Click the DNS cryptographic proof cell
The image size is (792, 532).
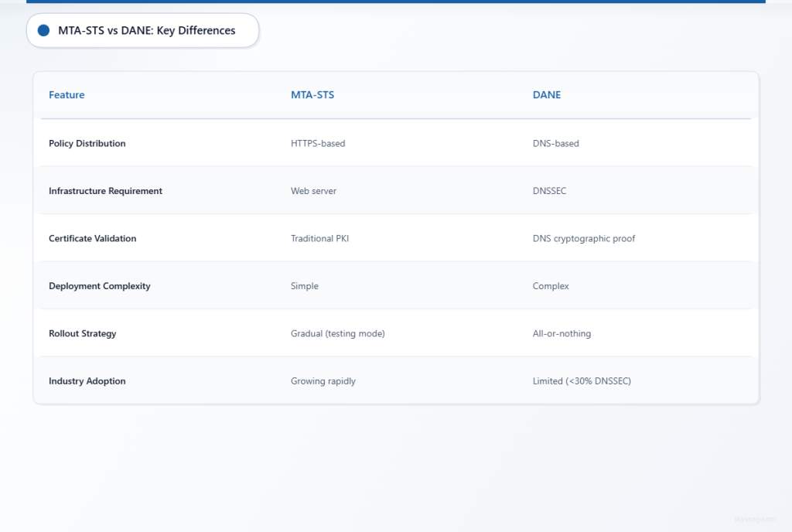point(584,238)
